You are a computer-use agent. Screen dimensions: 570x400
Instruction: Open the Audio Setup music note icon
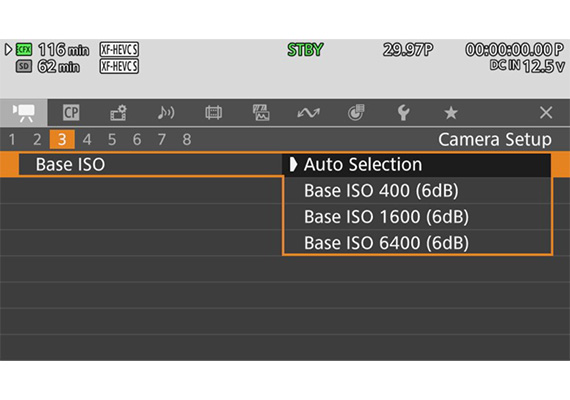click(166, 112)
